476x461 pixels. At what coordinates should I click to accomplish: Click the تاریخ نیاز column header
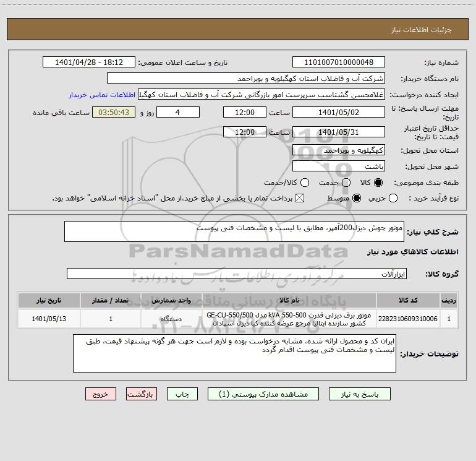[x=49, y=300]
